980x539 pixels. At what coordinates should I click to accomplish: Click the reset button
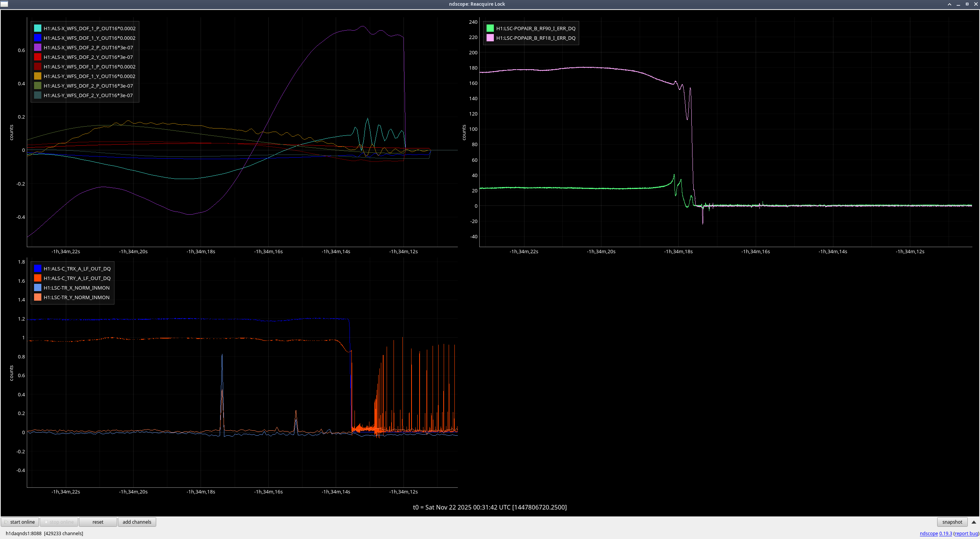[x=98, y=522]
